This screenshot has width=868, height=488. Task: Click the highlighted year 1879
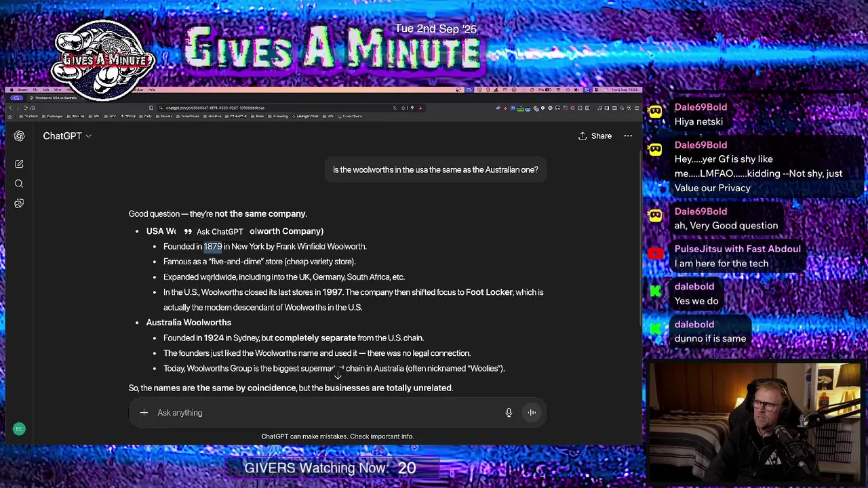[x=213, y=247]
